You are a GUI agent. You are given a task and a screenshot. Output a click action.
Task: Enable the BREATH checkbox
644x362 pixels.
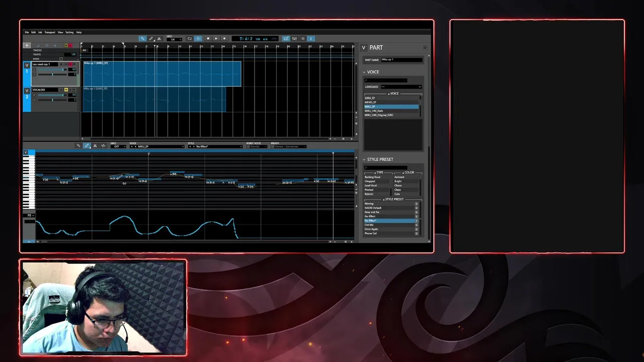point(273,146)
